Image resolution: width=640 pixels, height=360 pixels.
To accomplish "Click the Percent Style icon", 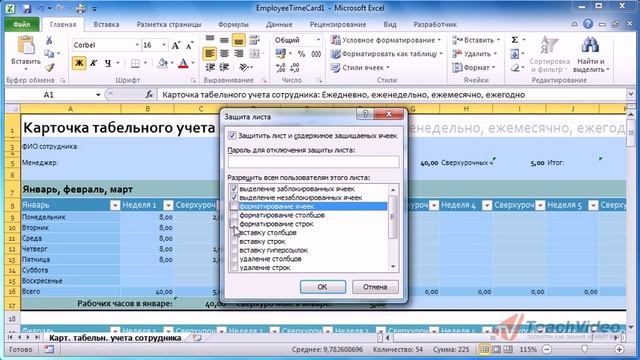I will [x=301, y=53].
